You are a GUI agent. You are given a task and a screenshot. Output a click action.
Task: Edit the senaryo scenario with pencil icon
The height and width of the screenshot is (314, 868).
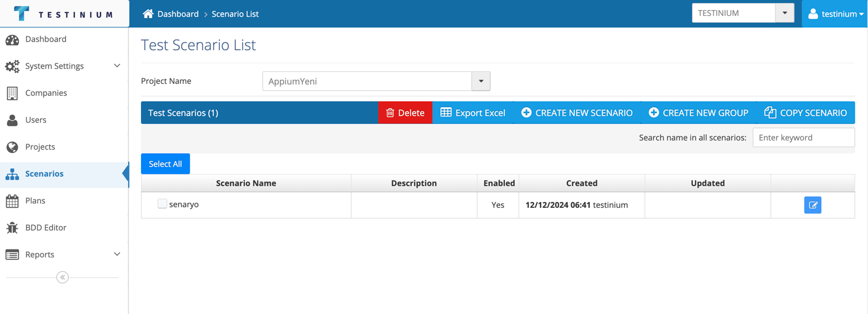[813, 205]
